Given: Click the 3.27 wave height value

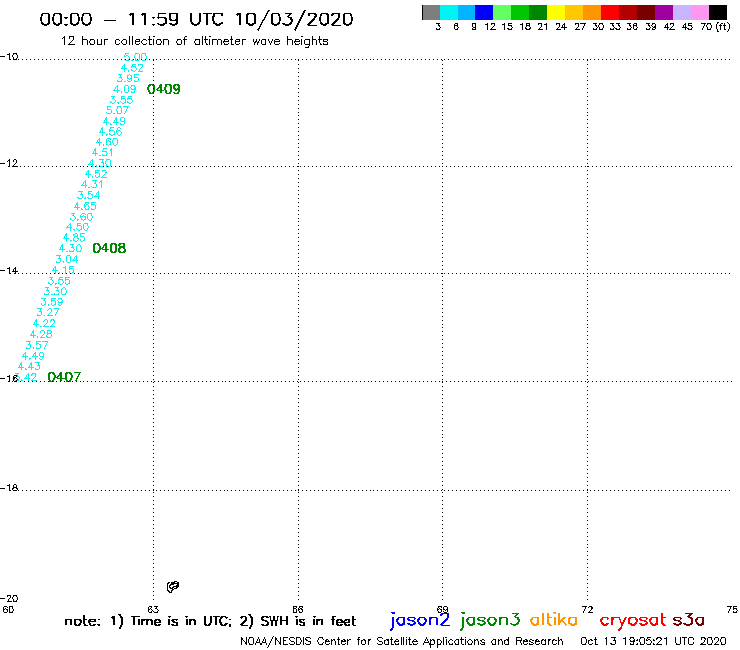Looking at the screenshot, I should 48,312.
